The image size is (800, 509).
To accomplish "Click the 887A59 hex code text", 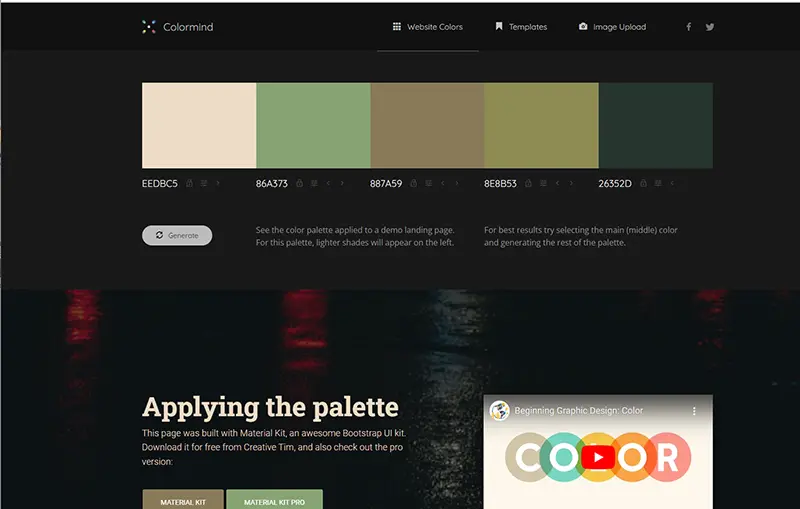I will pyautogui.click(x=386, y=184).
